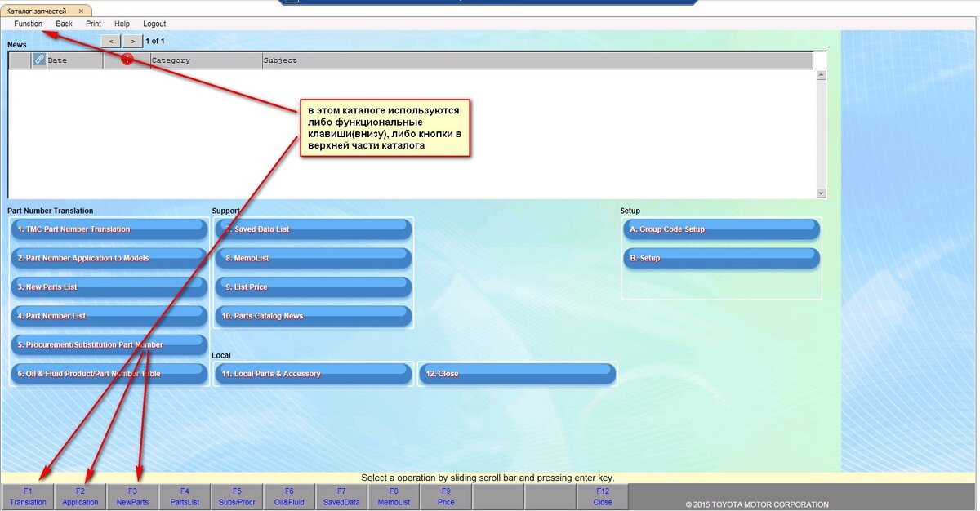Open Parts Catalog News
This screenshot has width=980, height=511.
(x=313, y=316)
